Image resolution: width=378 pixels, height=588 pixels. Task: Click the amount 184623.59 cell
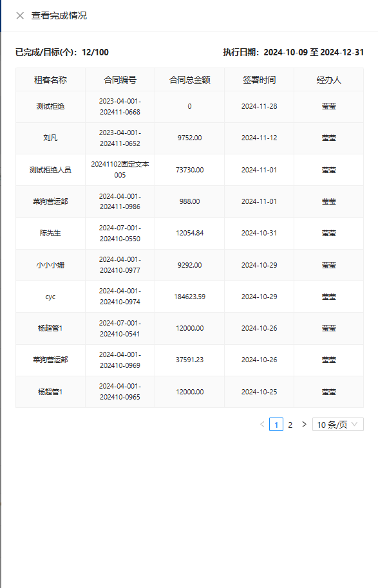(x=189, y=297)
